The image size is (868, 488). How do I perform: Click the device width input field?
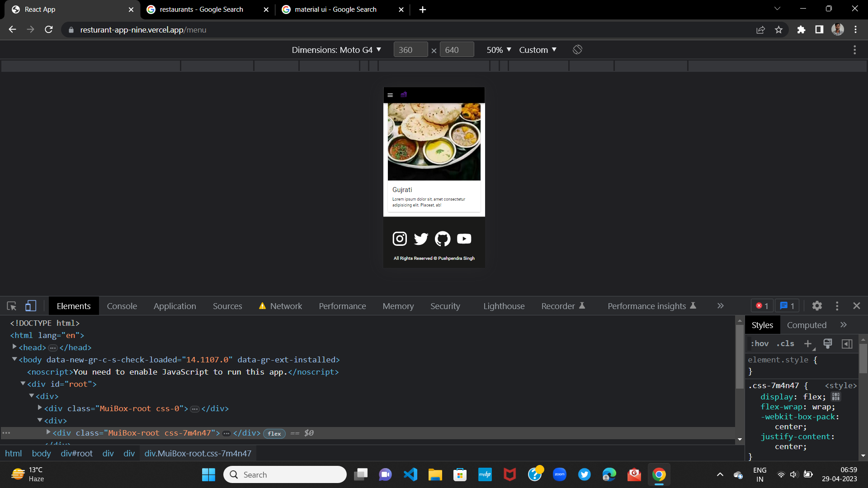point(410,50)
